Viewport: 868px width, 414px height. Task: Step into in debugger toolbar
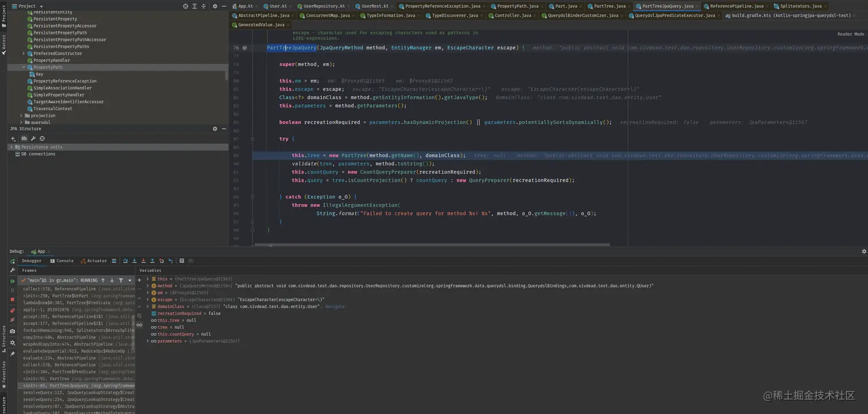134,261
